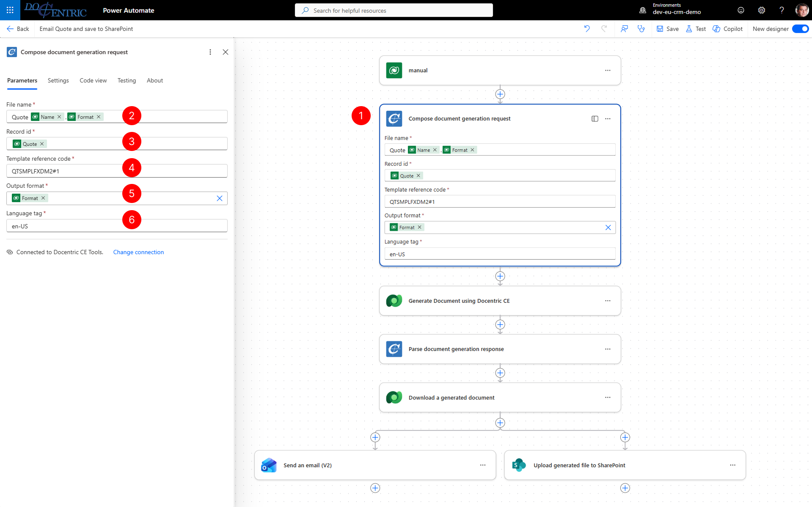The height and width of the screenshot is (507, 812).
Task: Open Send an email (V2) ellipsis menu
Action: [483, 465]
